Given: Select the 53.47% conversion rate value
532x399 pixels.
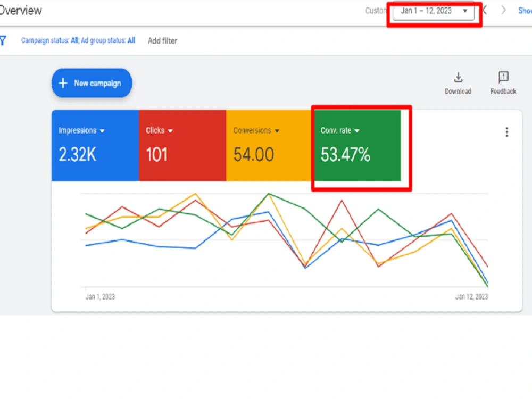Looking at the screenshot, I should [345, 155].
